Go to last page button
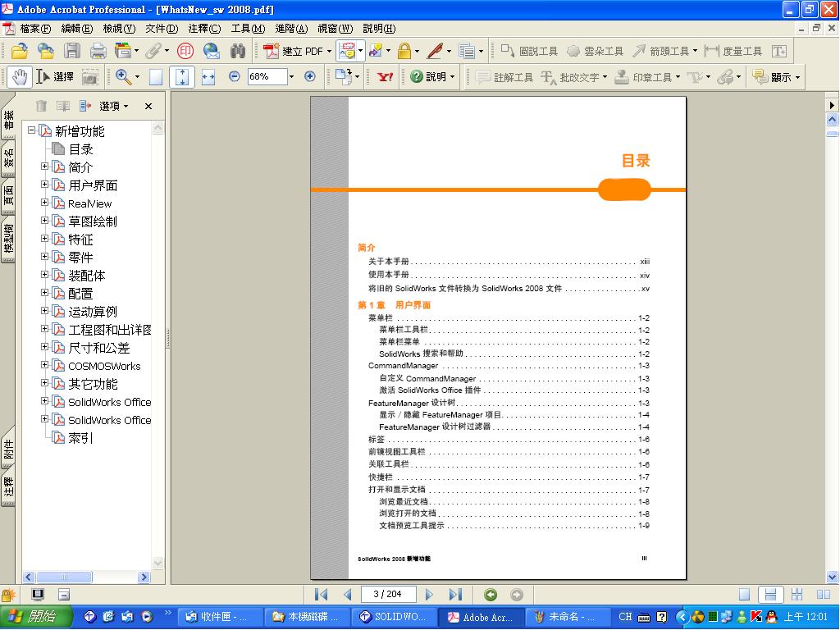 pyautogui.click(x=455, y=594)
